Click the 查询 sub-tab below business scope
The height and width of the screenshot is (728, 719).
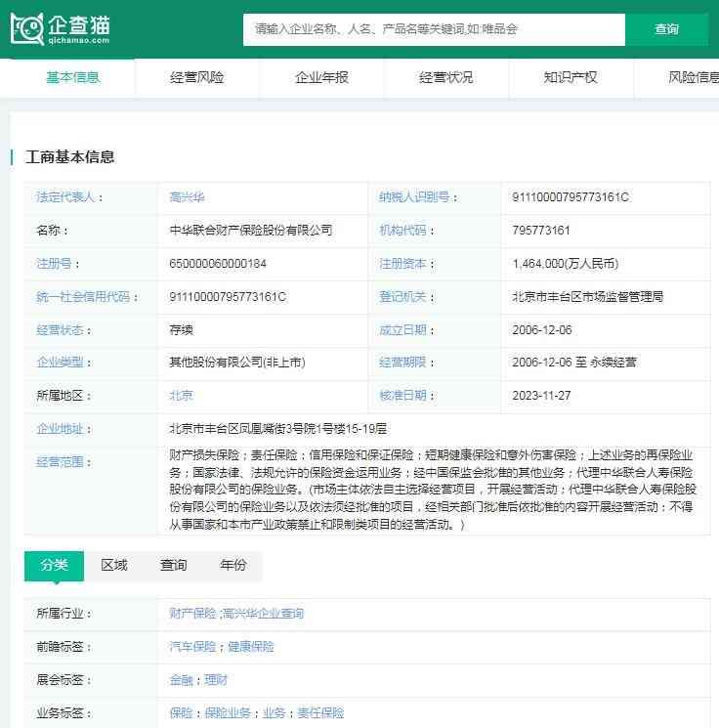pyautogui.click(x=174, y=565)
